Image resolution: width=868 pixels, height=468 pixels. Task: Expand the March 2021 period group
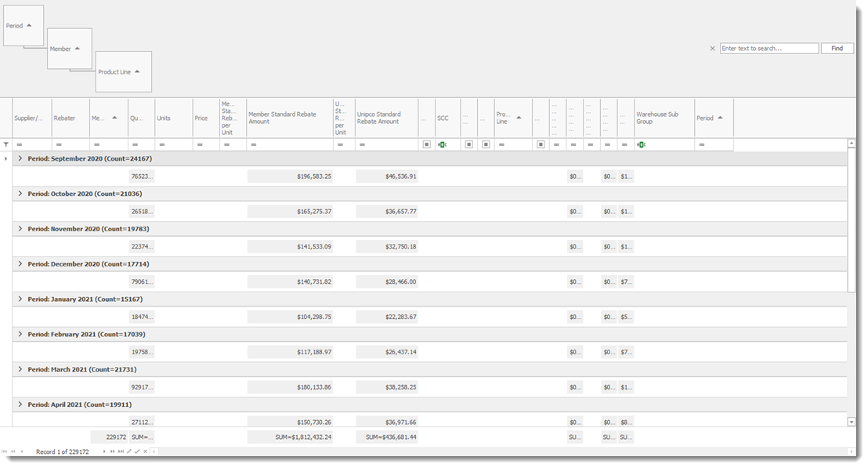pyautogui.click(x=20, y=369)
